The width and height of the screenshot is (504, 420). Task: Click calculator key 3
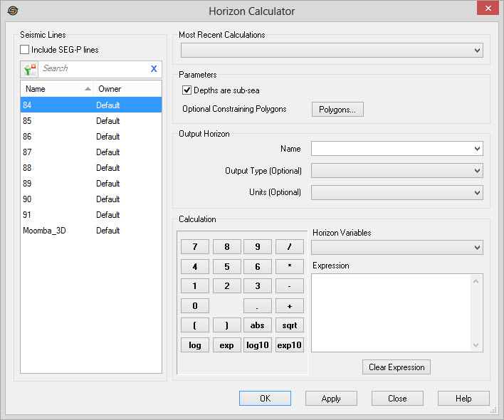[258, 285]
